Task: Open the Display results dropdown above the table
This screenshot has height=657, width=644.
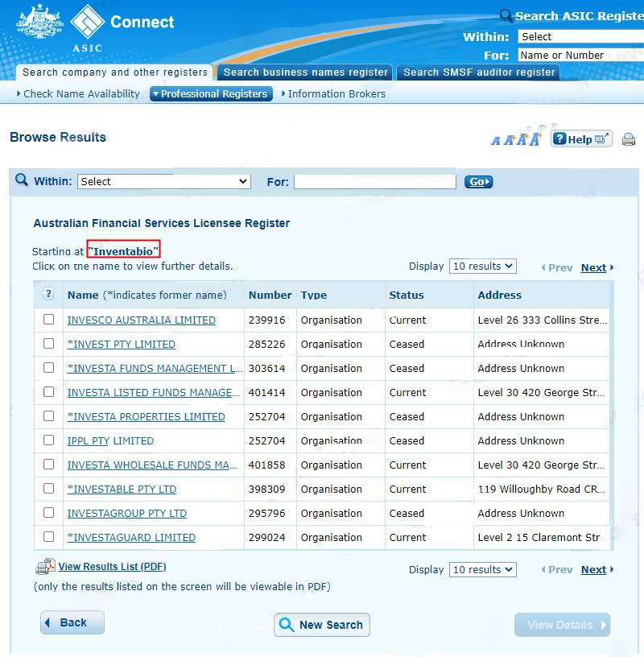Action: tap(483, 266)
